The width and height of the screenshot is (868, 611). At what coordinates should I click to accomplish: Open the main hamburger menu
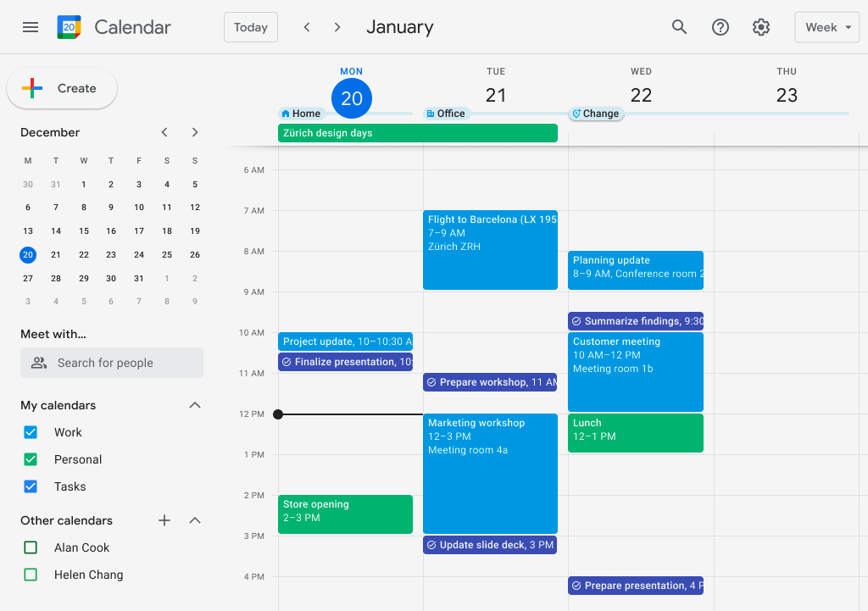(31, 27)
